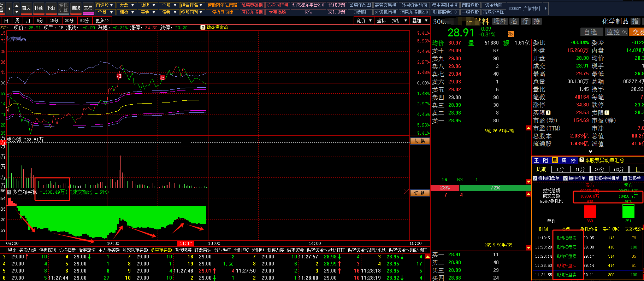The width and height of the screenshot is (644, 281).
Task: Click the 监控 monitor sound button
Action: pos(616,32)
